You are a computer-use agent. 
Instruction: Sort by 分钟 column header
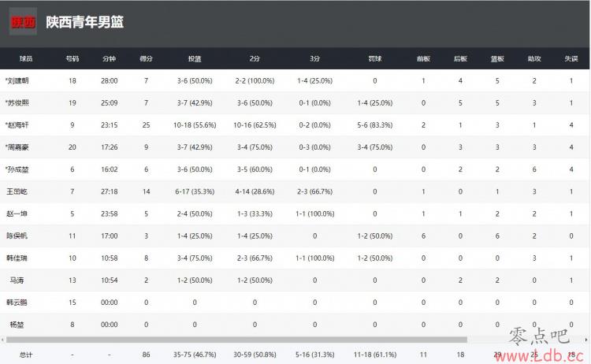109,58
